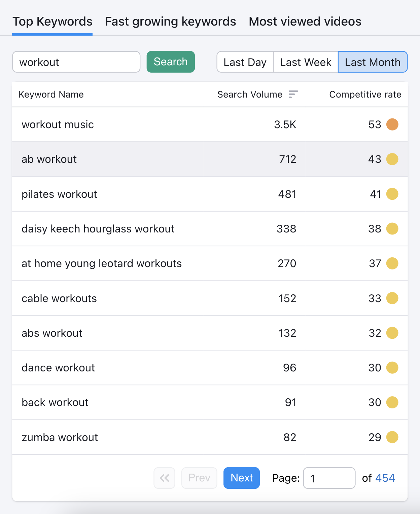Click the pilates workout keyword
Screen dimensions: 420x514
[x=59, y=194]
